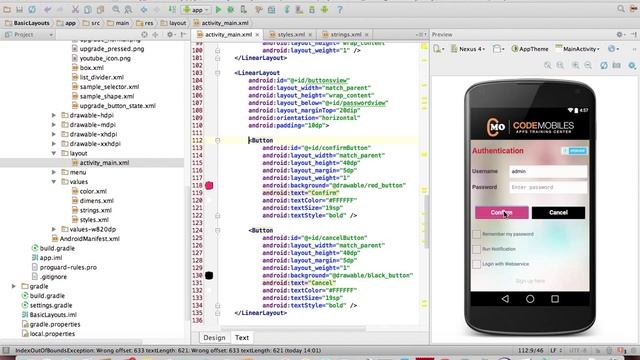This screenshot has width=640, height=360.
Task: Click the Preview refresh icon
Action: 604,65
